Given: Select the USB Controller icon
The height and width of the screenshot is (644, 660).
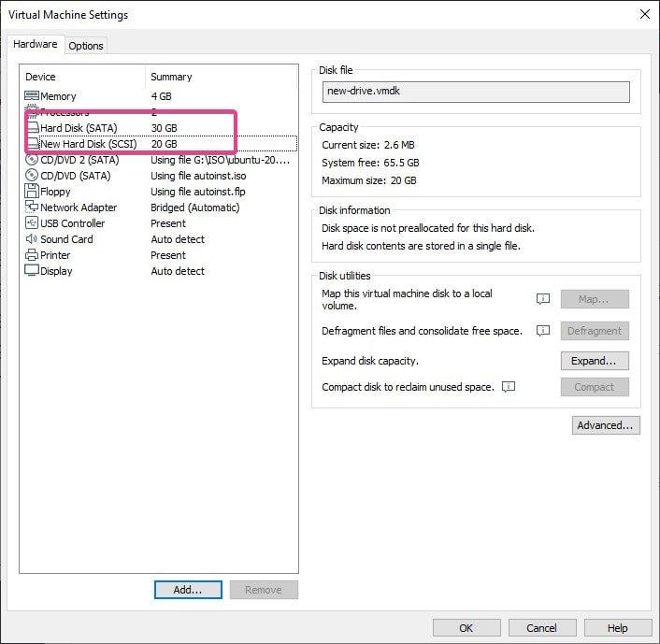Looking at the screenshot, I should pyautogui.click(x=32, y=223).
